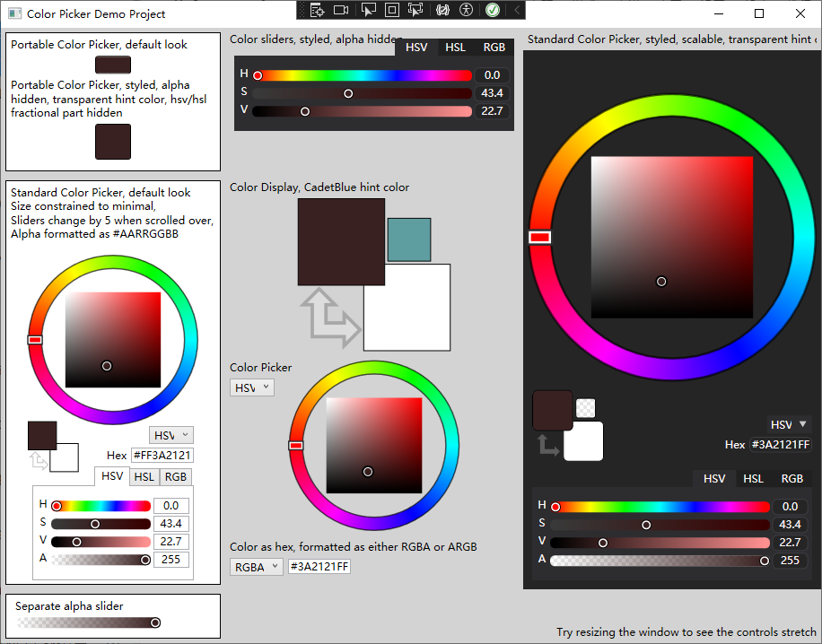Click the accessibility scan icon
Viewport: 822px width, 644px height.
(x=466, y=10)
